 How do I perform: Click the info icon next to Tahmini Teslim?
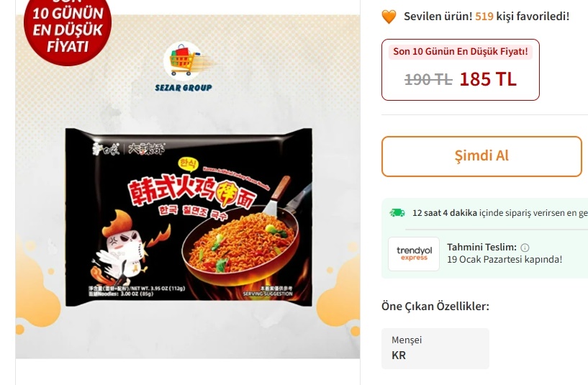click(x=525, y=248)
